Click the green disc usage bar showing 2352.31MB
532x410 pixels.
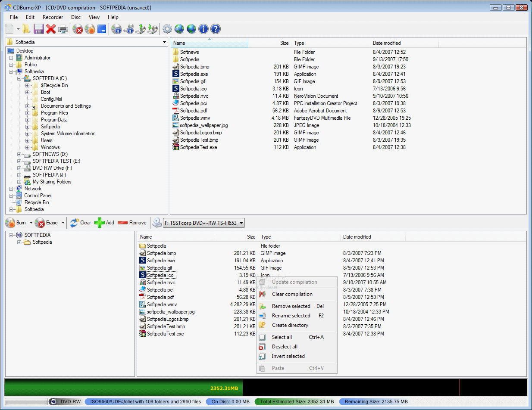(124, 387)
